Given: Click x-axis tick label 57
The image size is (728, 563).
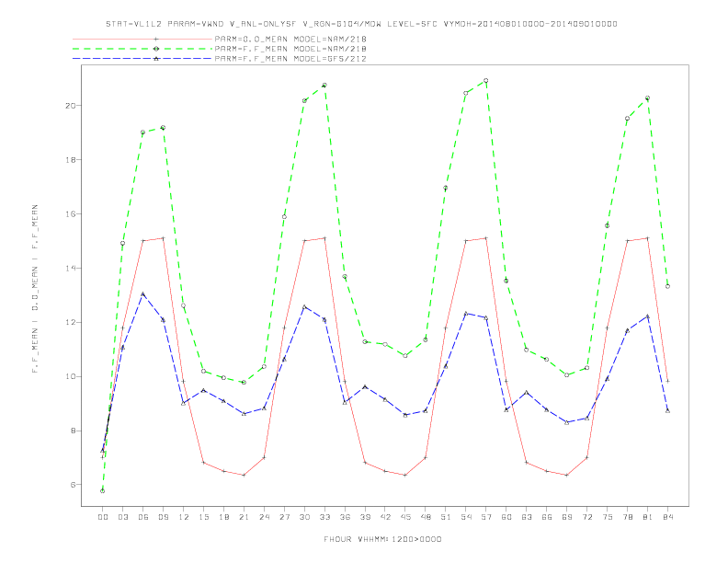Looking at the screenshot, I should point(486,517).
